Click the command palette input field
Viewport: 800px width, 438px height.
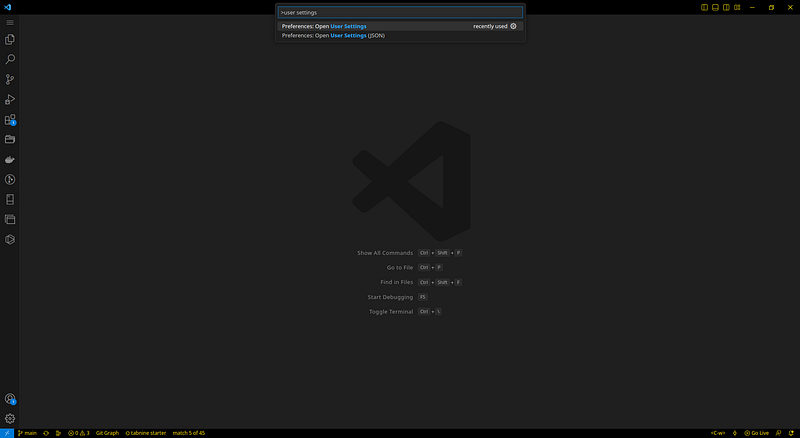tap(400, 12)
